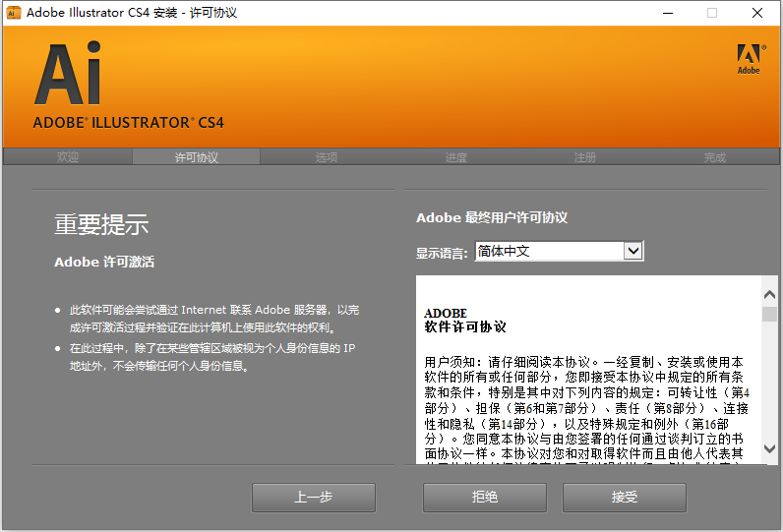This screenshot has height=532, width=783.
Task: Click the 上一步 back button
Action: 314,497
